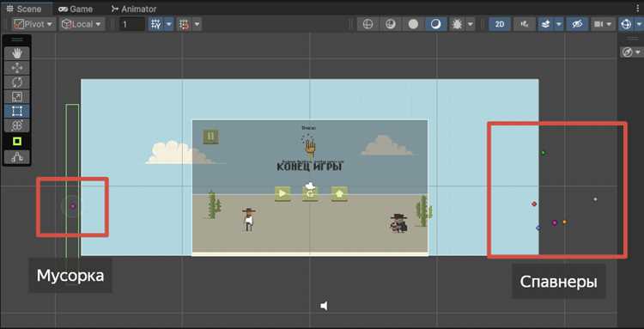The width and height of the screenshot is (644, 329).
Task: Select Shaded Wireframe draw mode
Action: (x=391, y=24)
